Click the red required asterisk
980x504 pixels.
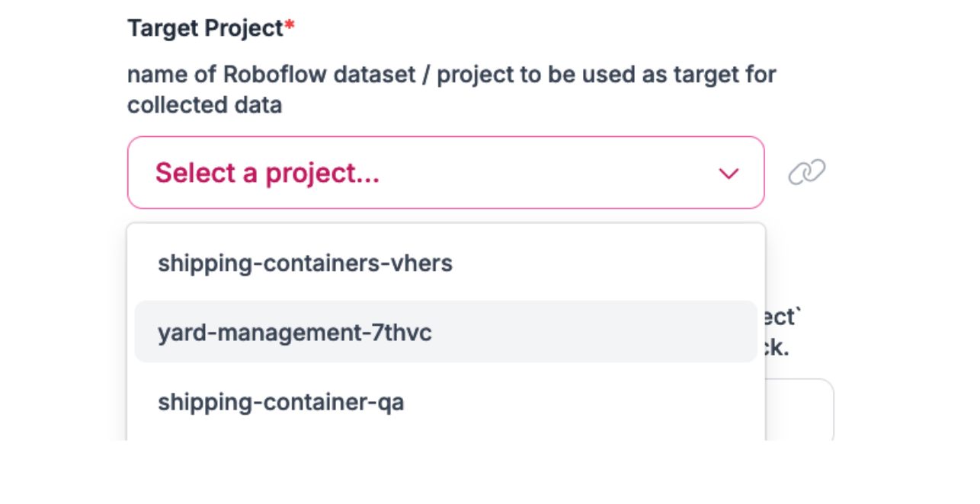point(290,27)
